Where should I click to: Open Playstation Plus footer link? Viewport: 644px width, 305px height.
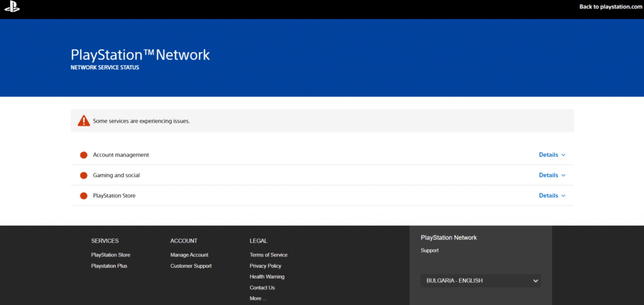click(x=109, y=266)
